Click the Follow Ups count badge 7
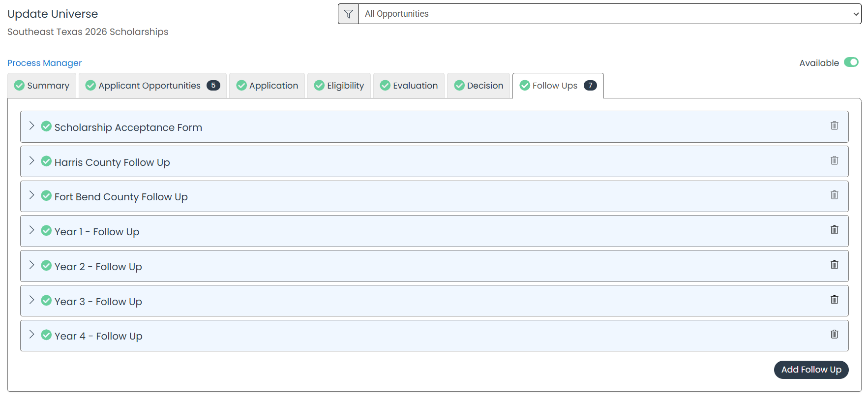Screen dimensions: 868x405 click(590, 86)
